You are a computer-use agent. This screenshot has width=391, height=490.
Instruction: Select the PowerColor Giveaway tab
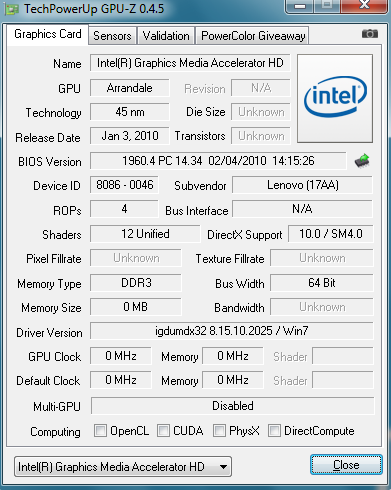[253, 36]
